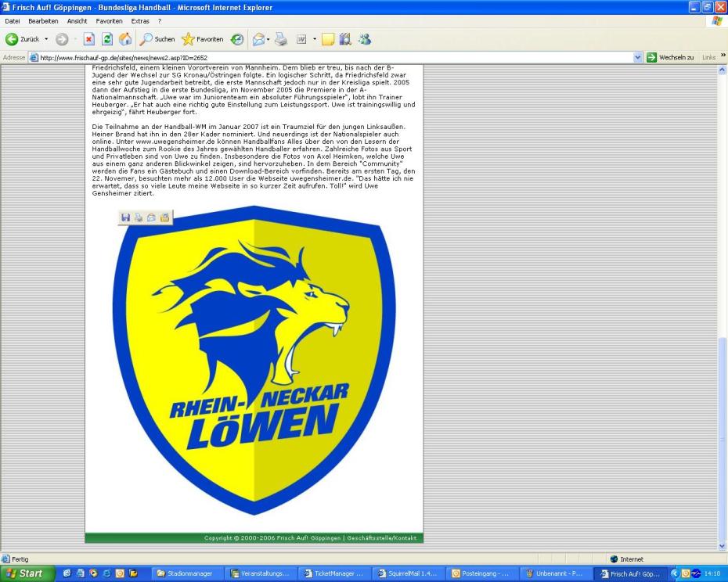Screen dimensions: 728x582
Task: Print the page with the printer icon
Action: [281, 39]
